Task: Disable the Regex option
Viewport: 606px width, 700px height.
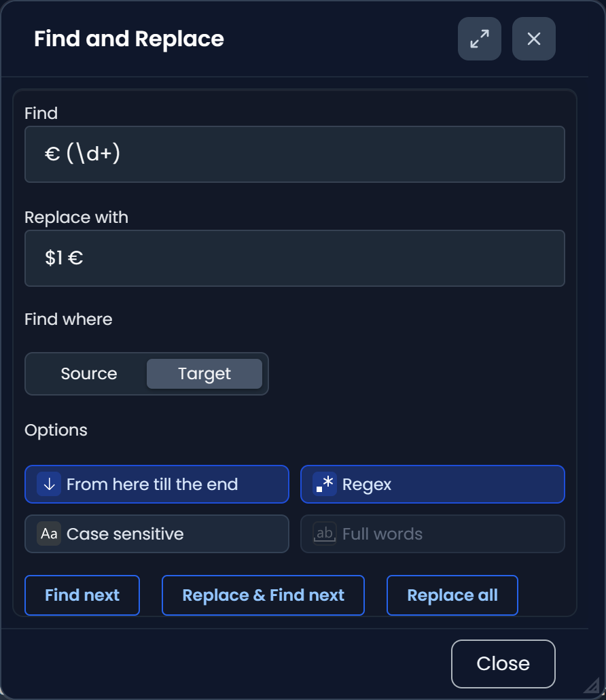Action: point(432,484)
